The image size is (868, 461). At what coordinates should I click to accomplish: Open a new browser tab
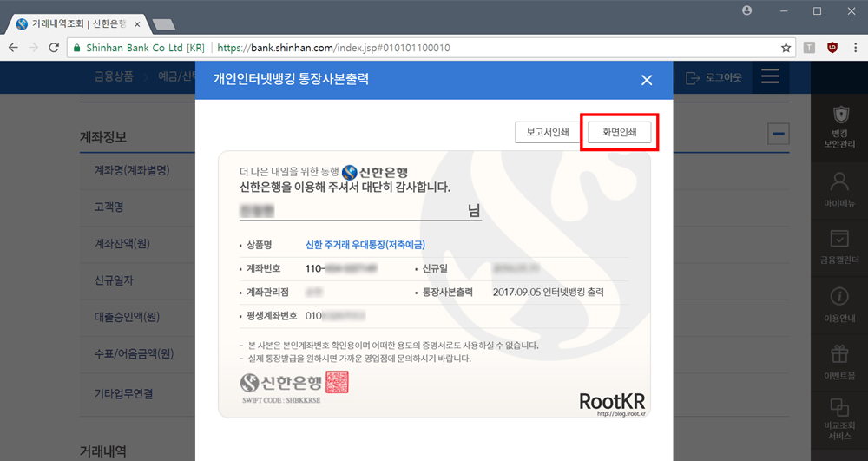tap(164, 24)
